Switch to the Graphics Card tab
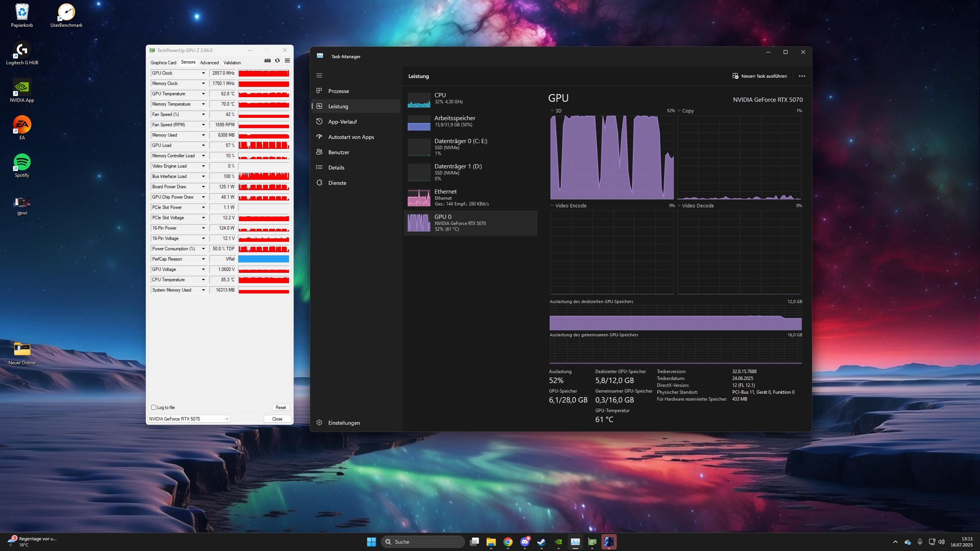The width and height of the screenshot is (980, 551). (163, 62)
